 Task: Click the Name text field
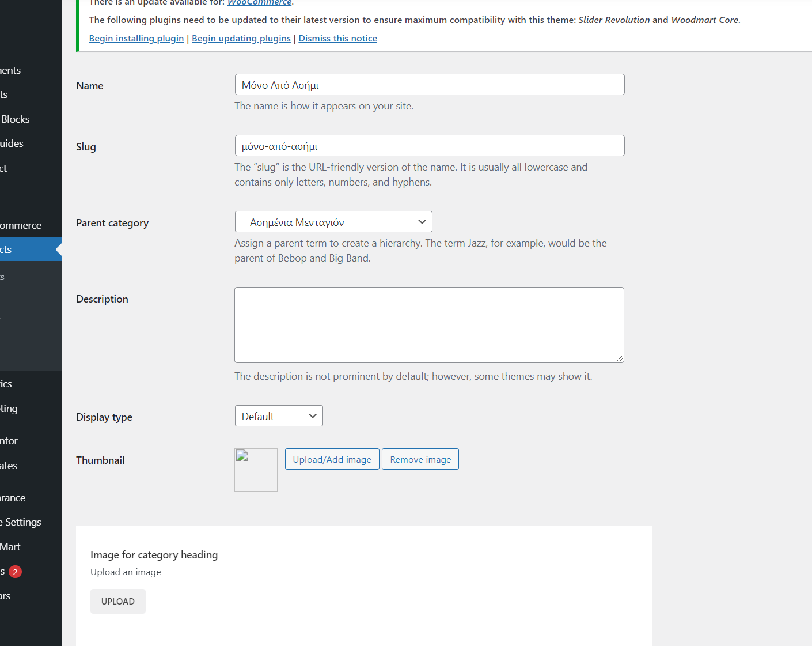(x=429, y=85)
